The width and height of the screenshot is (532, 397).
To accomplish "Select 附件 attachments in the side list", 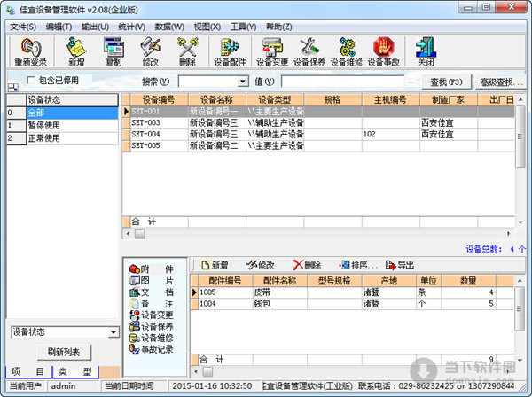I will click(152, 269).
